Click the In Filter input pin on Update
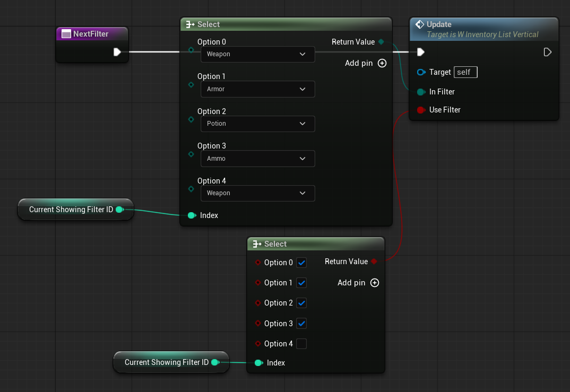 (421, 92)
